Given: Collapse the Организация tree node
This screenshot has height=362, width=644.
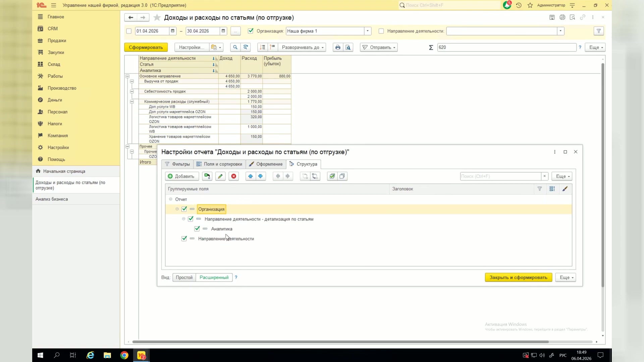Looking at the screenshot, I should click(177, 209).
